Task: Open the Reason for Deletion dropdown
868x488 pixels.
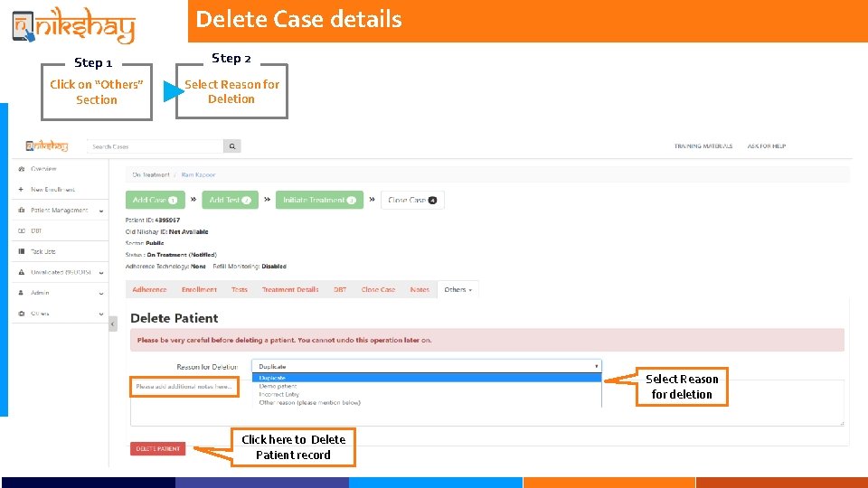Action: [x=427, y=366]
